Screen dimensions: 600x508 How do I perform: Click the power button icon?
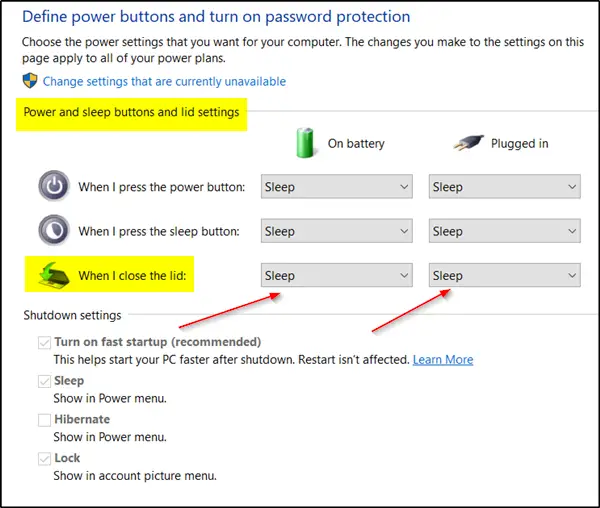(x=54, y=187)
